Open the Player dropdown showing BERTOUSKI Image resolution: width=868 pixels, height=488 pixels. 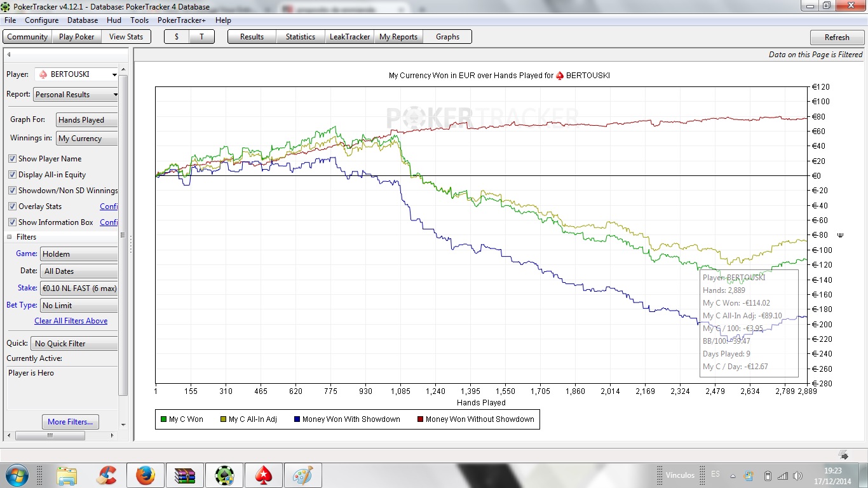tap(77, 74)
